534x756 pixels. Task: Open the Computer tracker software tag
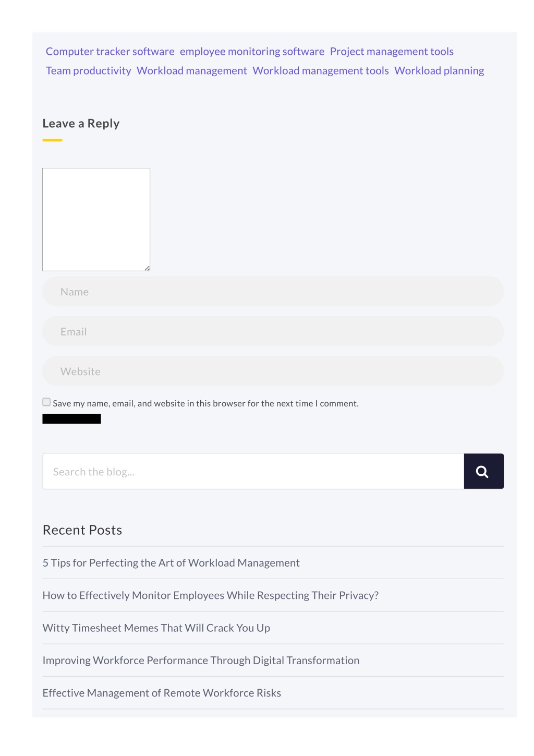tap(110, 52)
